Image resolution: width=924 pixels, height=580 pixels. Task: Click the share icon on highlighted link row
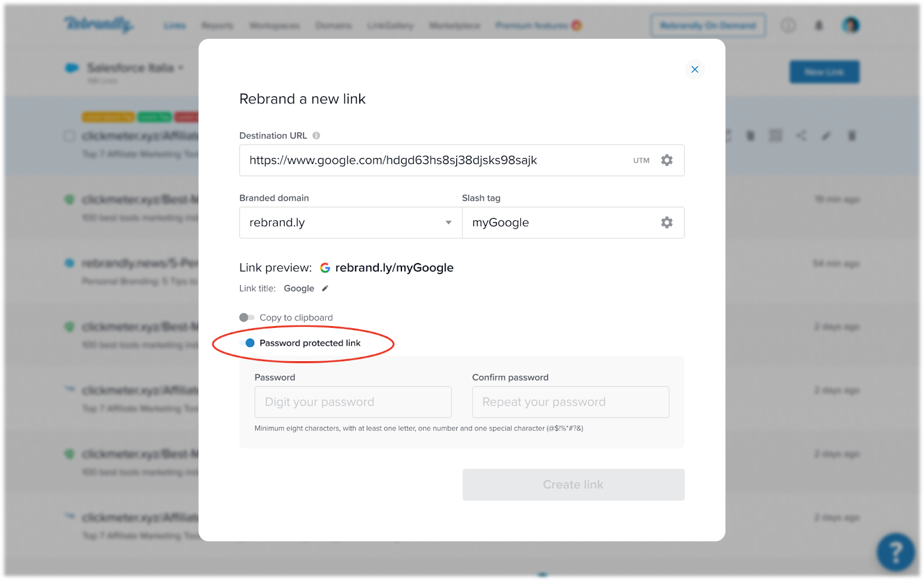[x=801, y=136]
